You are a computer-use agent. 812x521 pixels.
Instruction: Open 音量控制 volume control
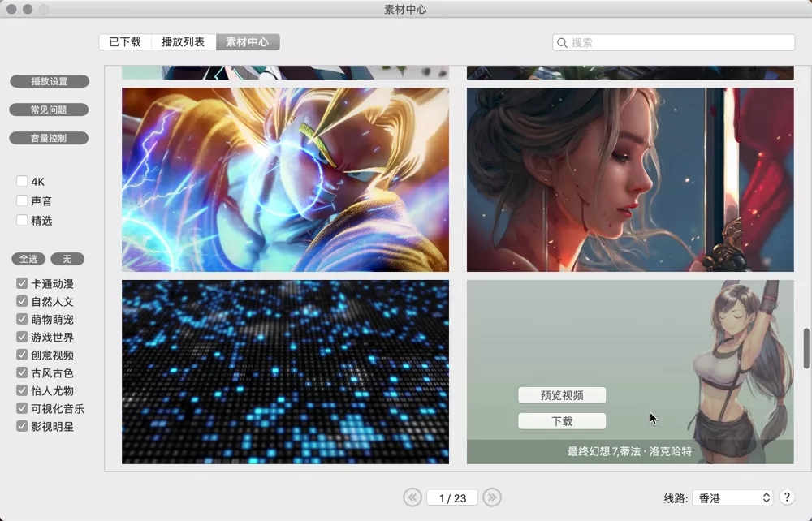(x=50, y=138)
